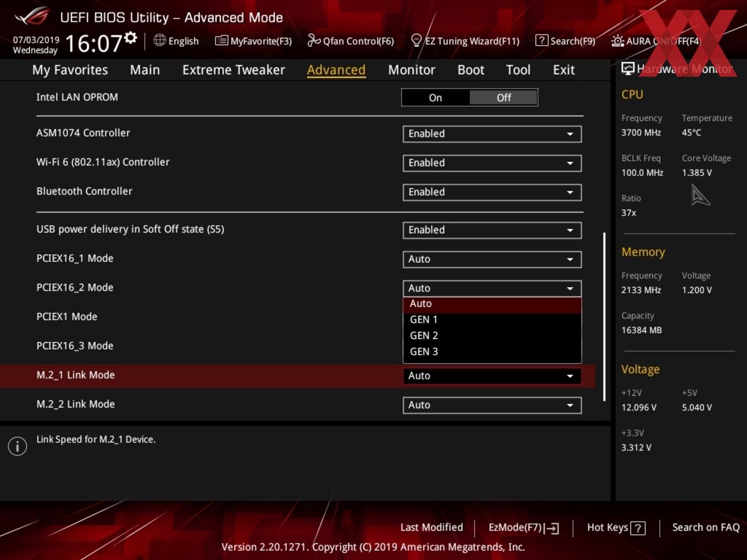Click the globe language icon

pos(159,40)
